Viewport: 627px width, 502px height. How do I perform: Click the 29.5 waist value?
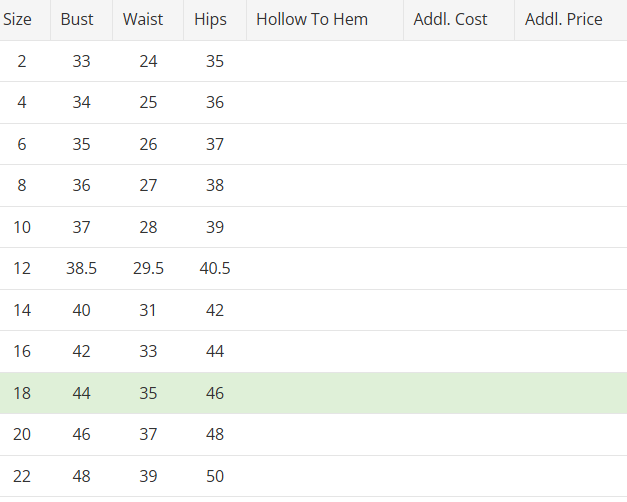pos(148,269)
